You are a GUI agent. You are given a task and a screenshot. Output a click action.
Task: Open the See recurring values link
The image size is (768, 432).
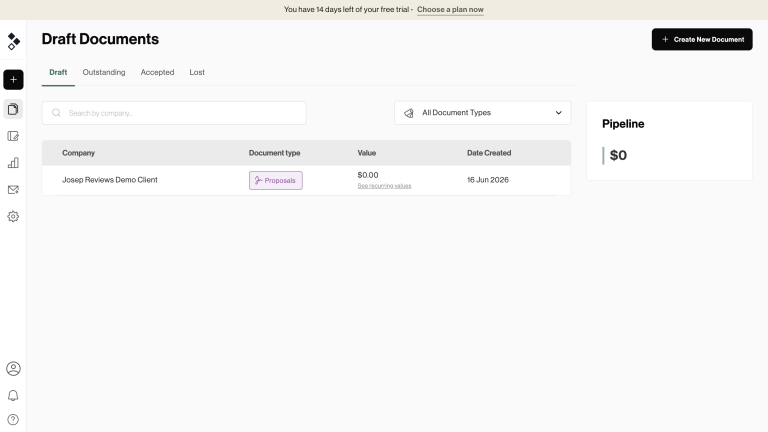(384, 186)
